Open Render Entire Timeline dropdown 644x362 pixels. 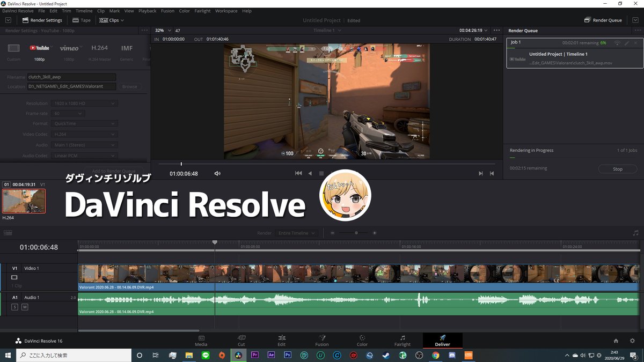click(x=296, y=233)
